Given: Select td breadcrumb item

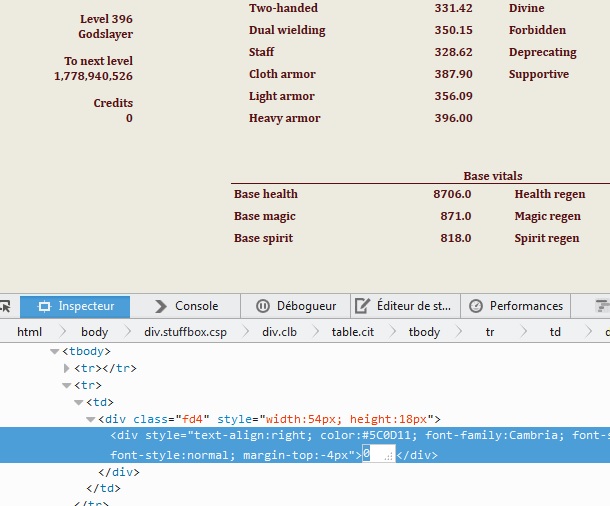Looking at the screenshot, I should click(555, 332).
